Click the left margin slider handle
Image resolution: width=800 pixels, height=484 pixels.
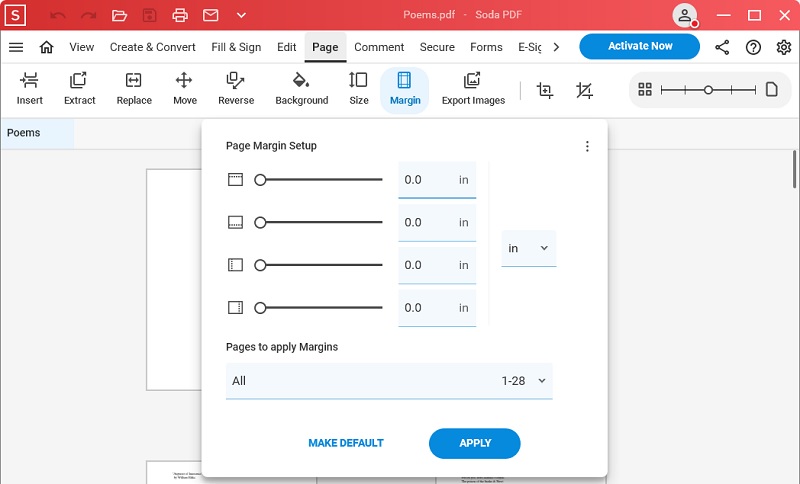[260, 265]
